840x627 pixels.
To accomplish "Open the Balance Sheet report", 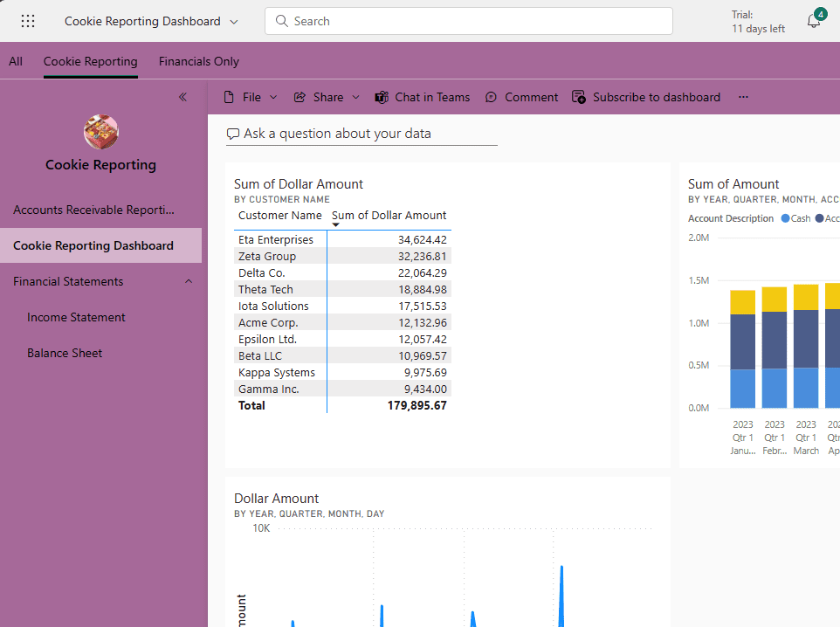I will [x=65, y=353].
